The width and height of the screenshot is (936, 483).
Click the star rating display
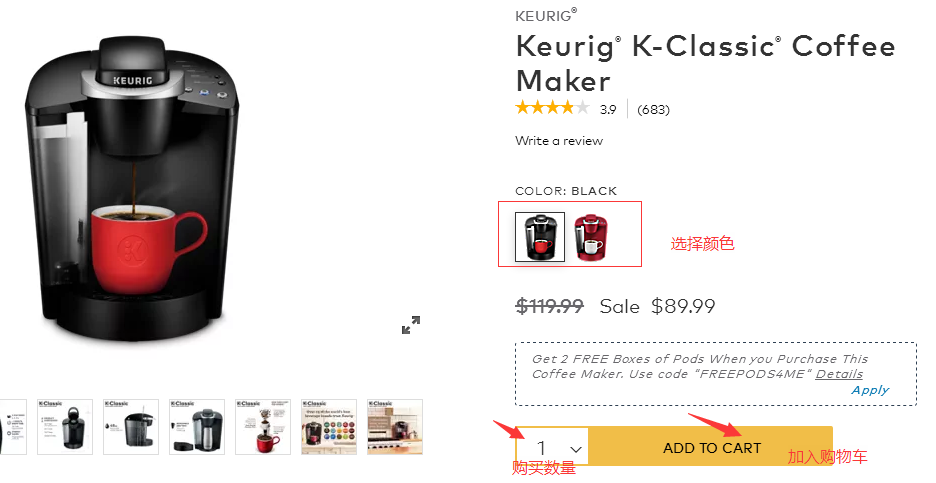pyautogui.click(x=552, y=108)
